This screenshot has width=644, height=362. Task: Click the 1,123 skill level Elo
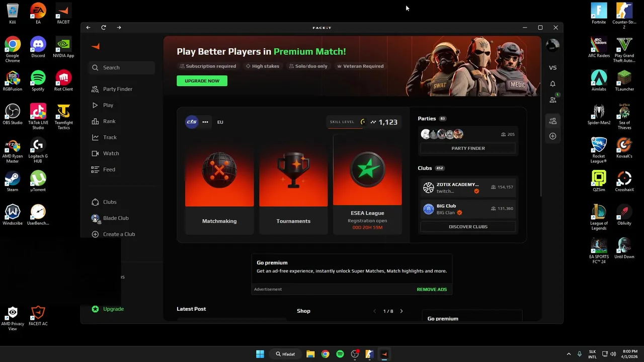point(388,122)
